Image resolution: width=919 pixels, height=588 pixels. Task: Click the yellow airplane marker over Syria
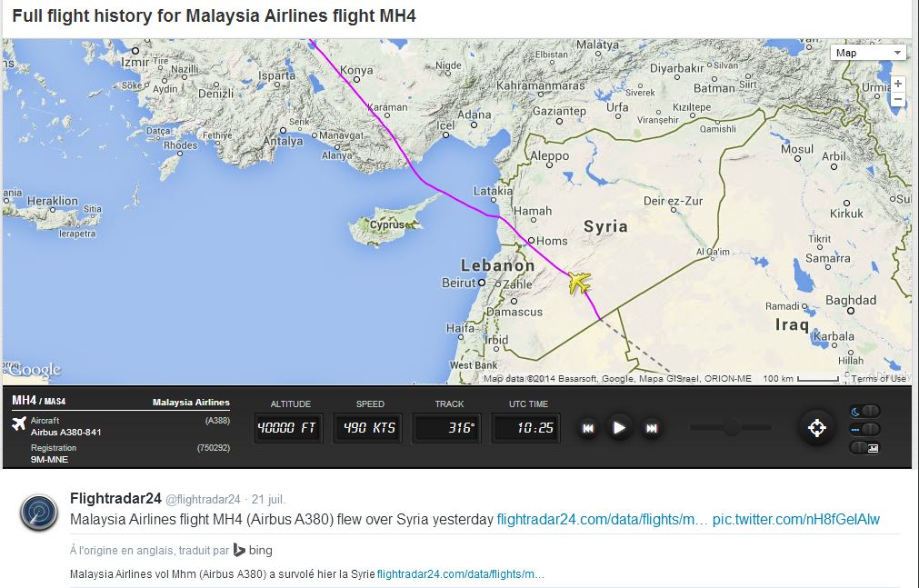point(579,283)
